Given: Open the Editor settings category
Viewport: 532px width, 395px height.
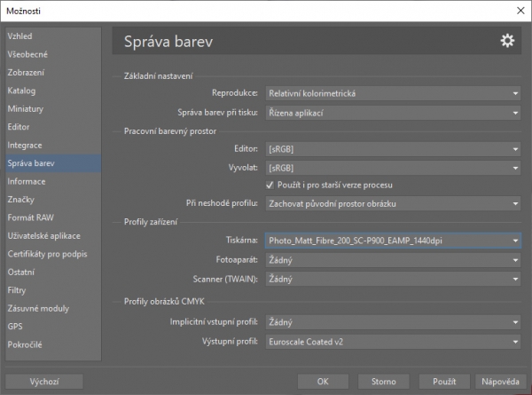Looking at the screenshot, I should pos(53,127).
